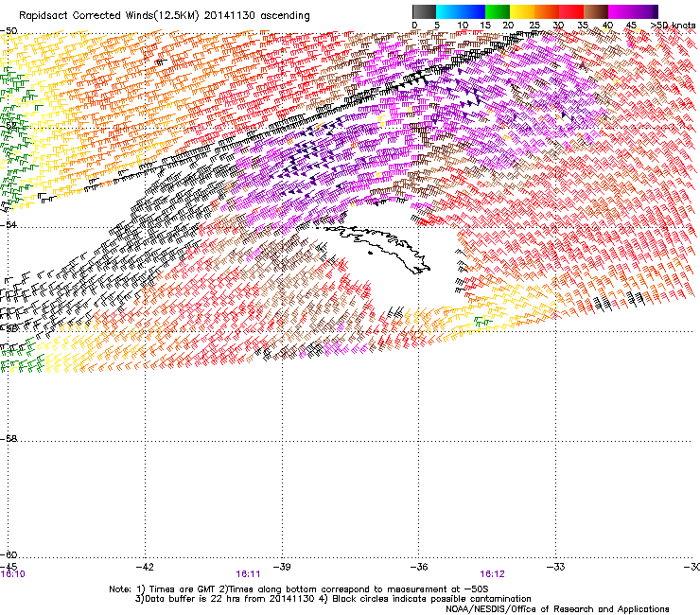Click the legend label '25'

534,26
